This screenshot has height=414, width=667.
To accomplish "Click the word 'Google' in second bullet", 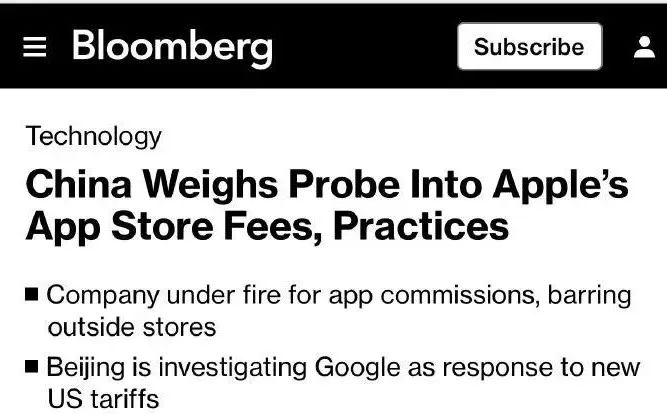I will pos(356,367).
